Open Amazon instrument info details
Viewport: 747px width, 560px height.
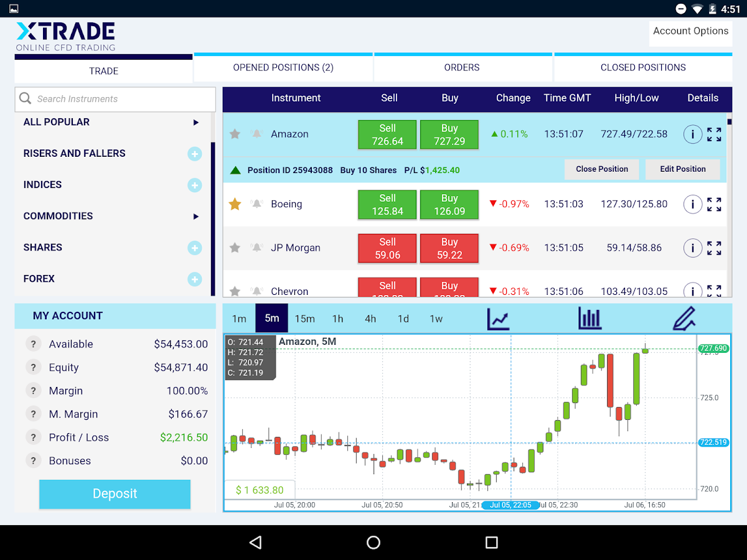[x=693, y=134]
